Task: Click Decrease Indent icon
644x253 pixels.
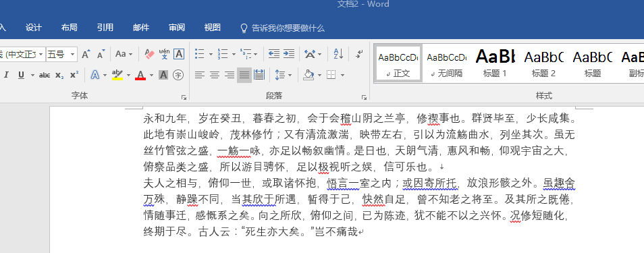Action: 274,54
